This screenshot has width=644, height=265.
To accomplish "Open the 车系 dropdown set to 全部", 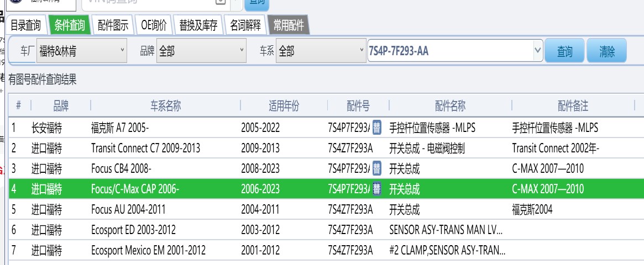I will point(321,51).
